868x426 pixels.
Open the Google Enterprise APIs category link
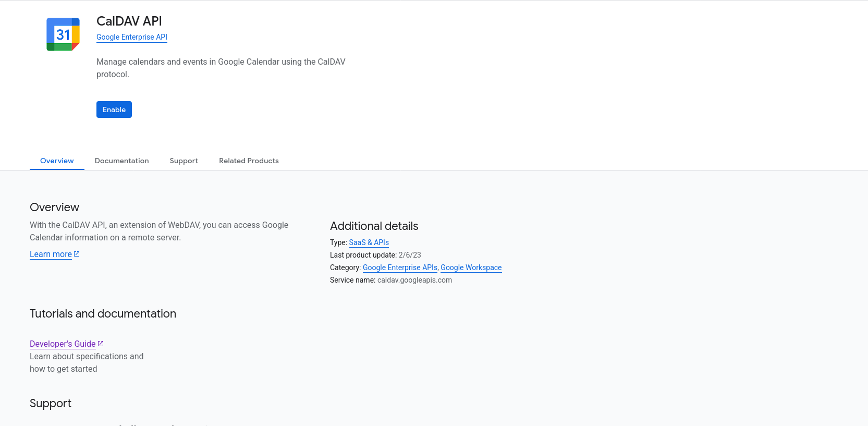400,267
